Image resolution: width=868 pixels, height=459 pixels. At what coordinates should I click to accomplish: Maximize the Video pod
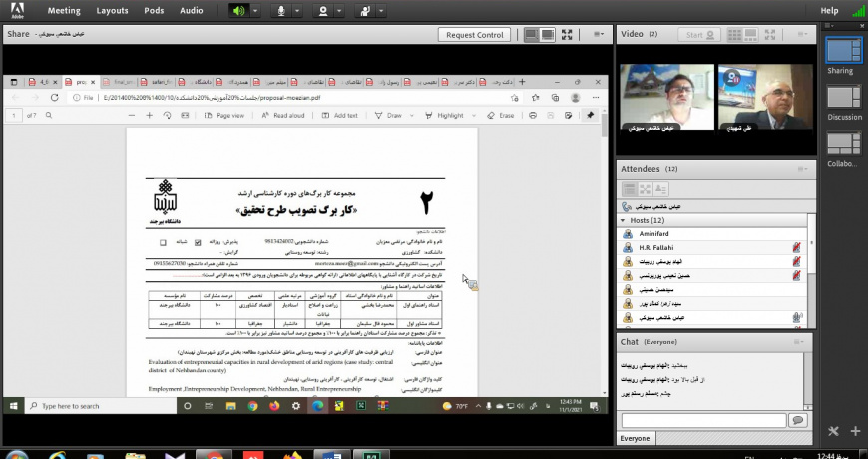click(x=769, y=34)
